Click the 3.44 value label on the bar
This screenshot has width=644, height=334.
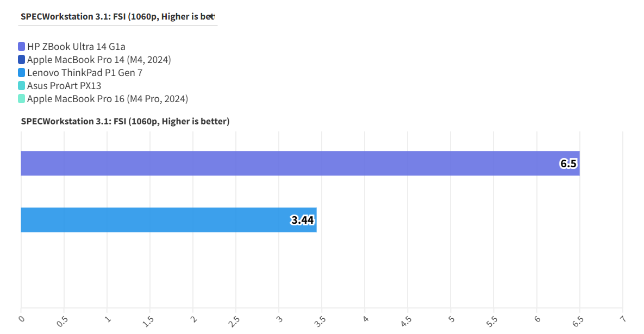[x=303, y=220]
